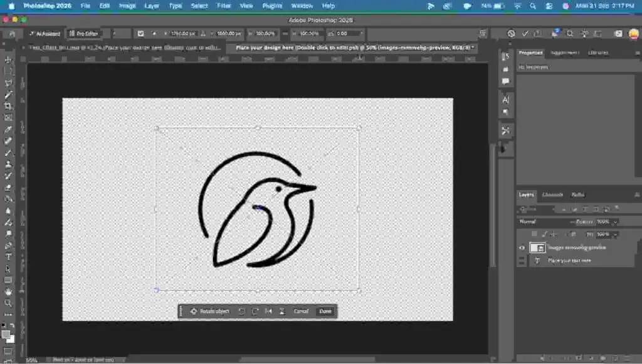Click rotate counterclockwise icon in floating bar
This screenshot has height=364, width=642.
click(241, 311)
